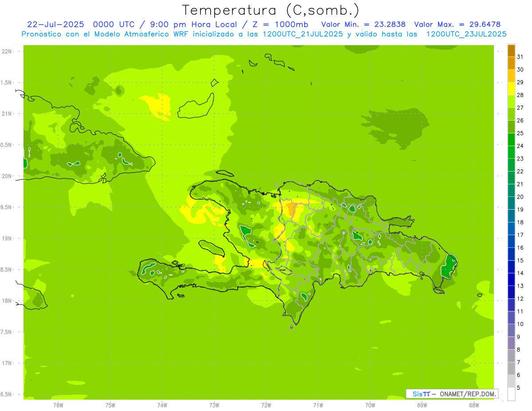The width and height of the screenshot is (532, 411).
Task: Click the '70W' longitude label
Action: pos(370,405)
